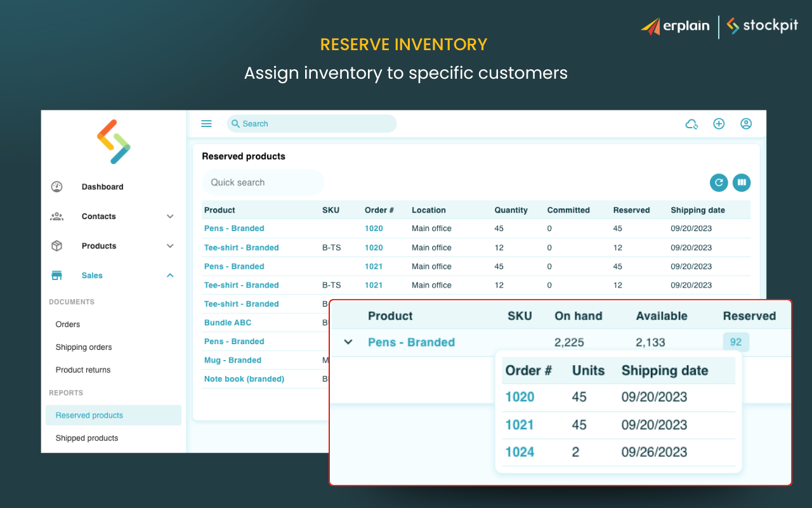Click the 09/26/2023 shipping date
The image size is (812, 508).
click(655, 452)
